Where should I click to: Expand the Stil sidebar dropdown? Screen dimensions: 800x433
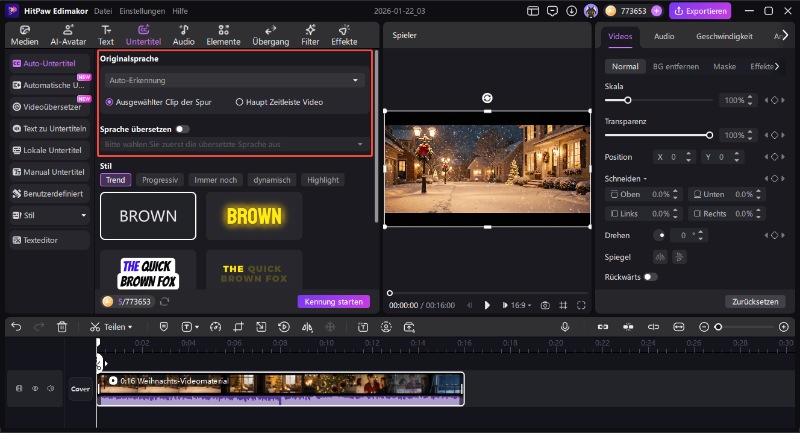click(x=84, y=215)
